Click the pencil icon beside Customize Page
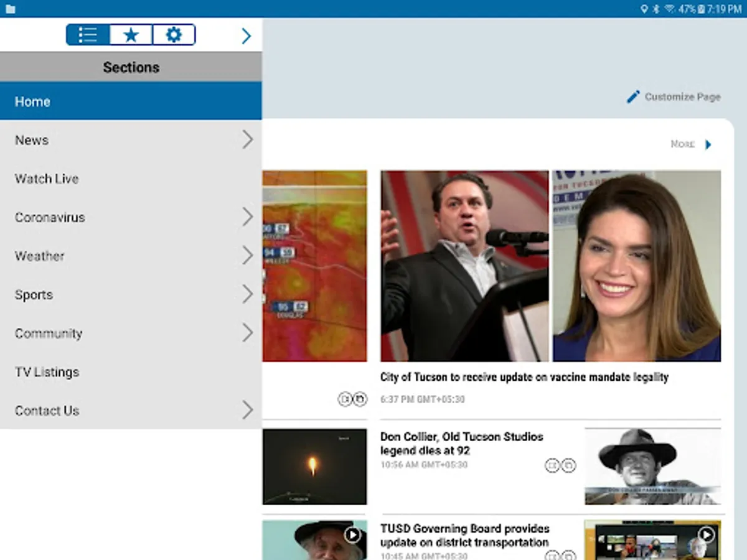747x560 pixels. coord(633,96)
